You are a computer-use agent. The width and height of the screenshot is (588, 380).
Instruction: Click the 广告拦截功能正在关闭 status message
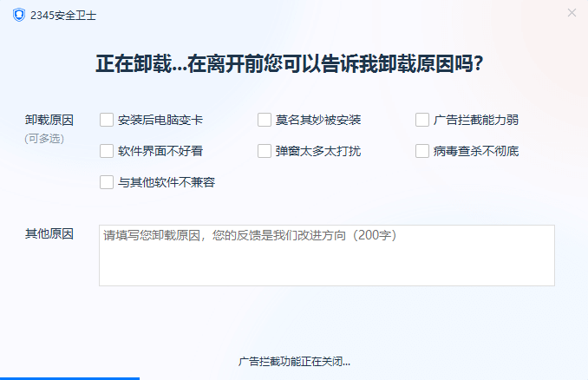click(x=294, y=362)
